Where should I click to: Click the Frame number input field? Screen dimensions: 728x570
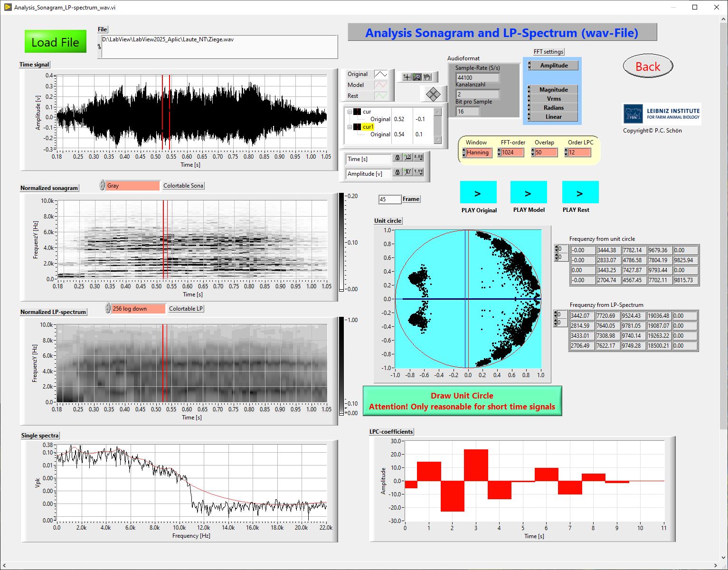click(x=389, y=199)
